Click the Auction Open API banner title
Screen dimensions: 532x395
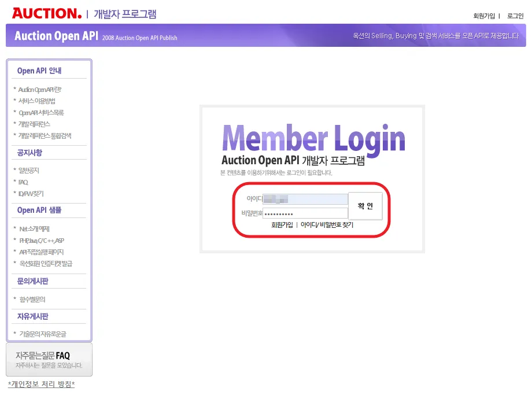(56, 36)
